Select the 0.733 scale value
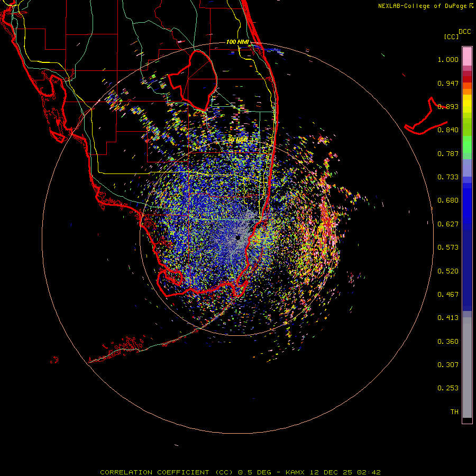476x476 pixels. click(448, 177)
